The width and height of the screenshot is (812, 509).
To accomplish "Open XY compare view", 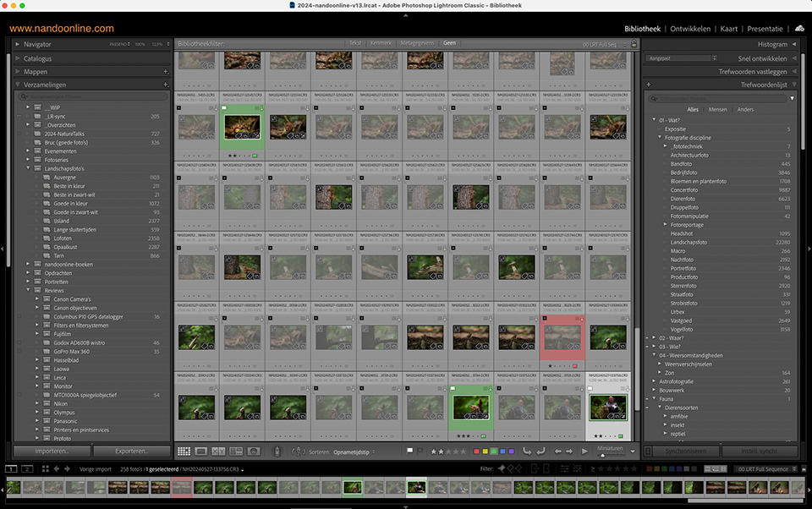I will click(218, 452).
